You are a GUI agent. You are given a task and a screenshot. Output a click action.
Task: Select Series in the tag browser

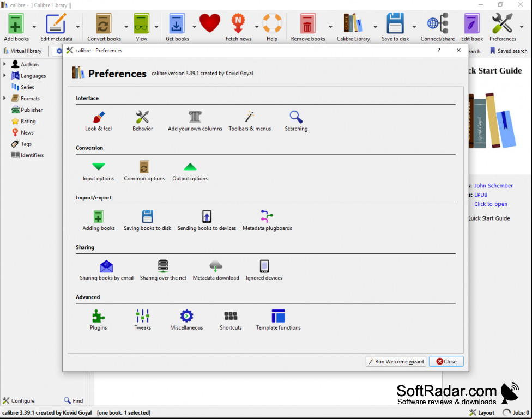22,87
